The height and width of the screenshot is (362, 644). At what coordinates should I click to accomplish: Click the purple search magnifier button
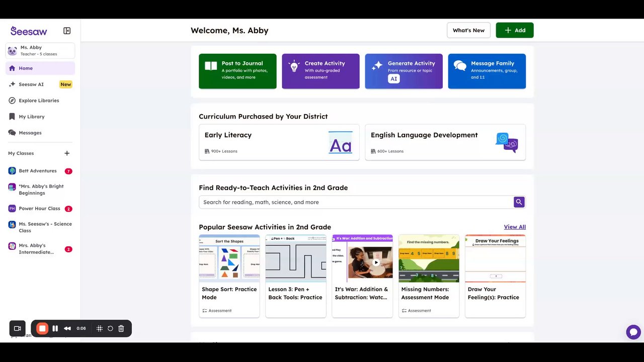click(x=519, y=202)
